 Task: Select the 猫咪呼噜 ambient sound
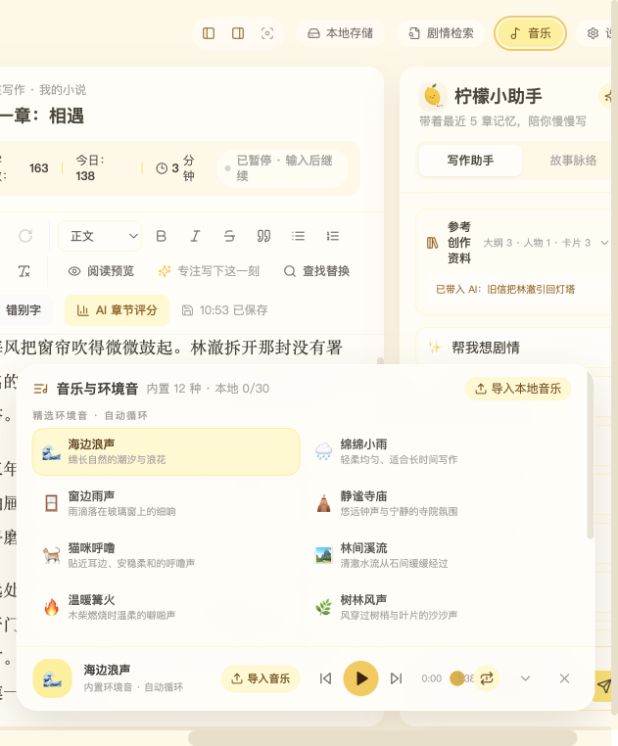[166, 555]
